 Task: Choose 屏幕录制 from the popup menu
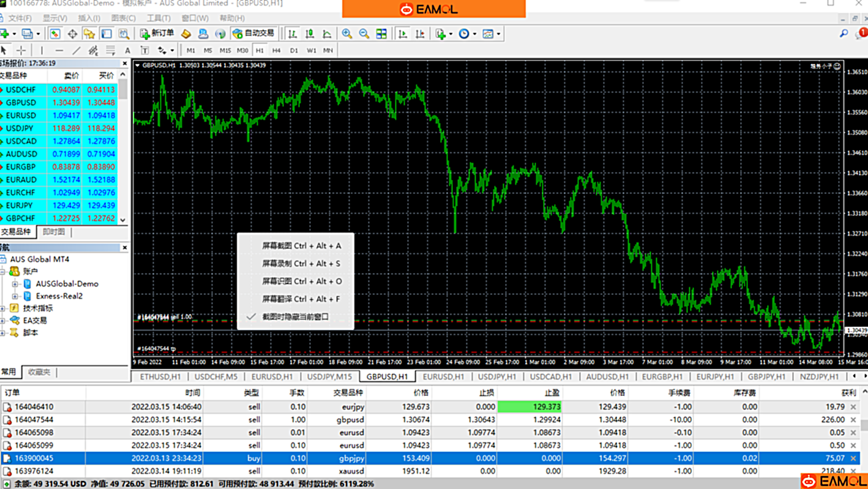(x=301, y=263)
